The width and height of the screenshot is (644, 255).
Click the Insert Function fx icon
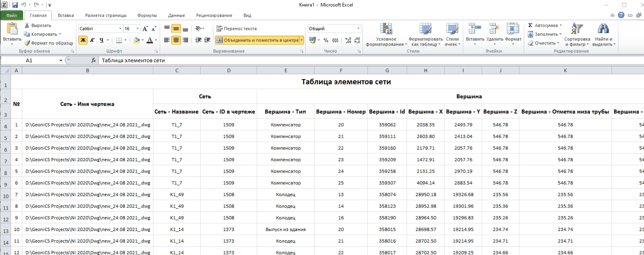point(93,60)
